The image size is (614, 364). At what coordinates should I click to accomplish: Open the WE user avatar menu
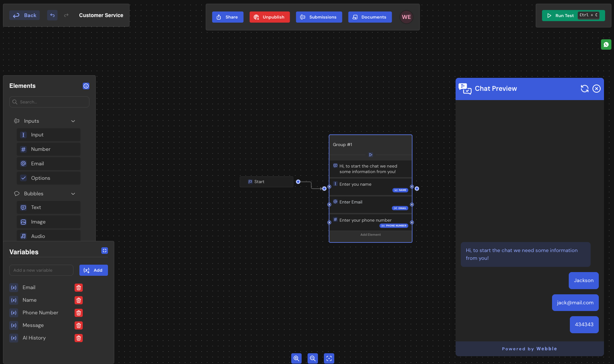coord(406,17)
